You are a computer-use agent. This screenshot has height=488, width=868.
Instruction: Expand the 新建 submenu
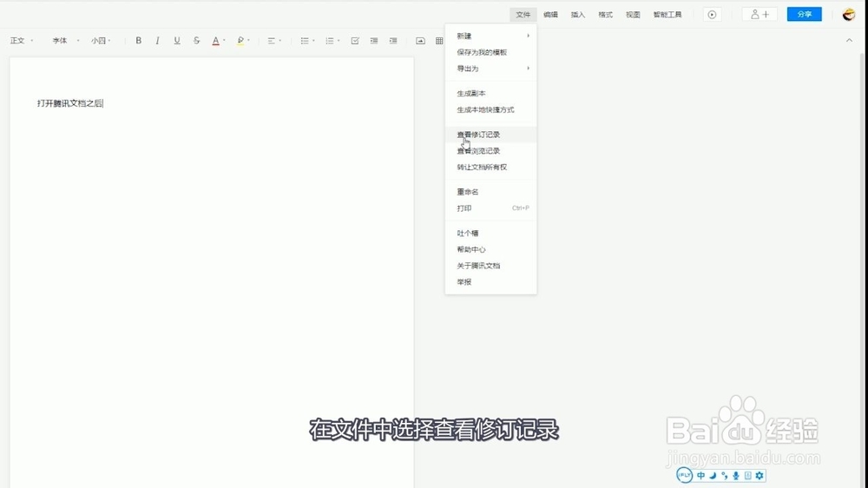point(490,36)
